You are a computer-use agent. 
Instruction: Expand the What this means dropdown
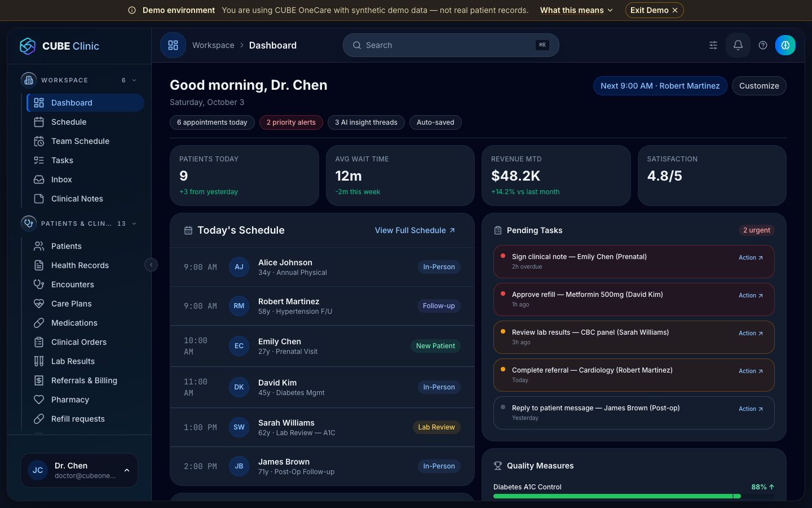pos(576,10)
